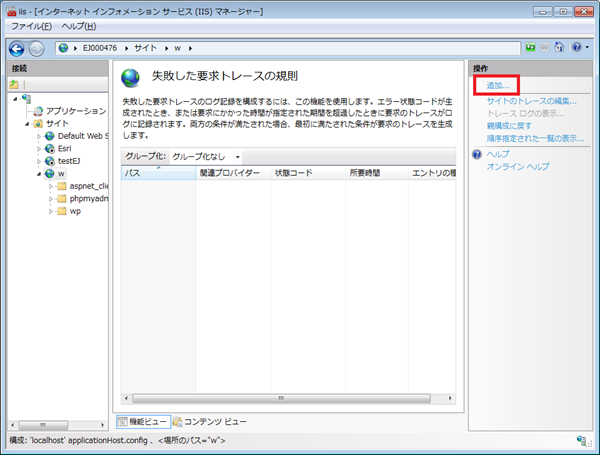Switch to コンテンツ ビュー tab
This screenshot has height=455, width=600.
click(x=211, y=421)
